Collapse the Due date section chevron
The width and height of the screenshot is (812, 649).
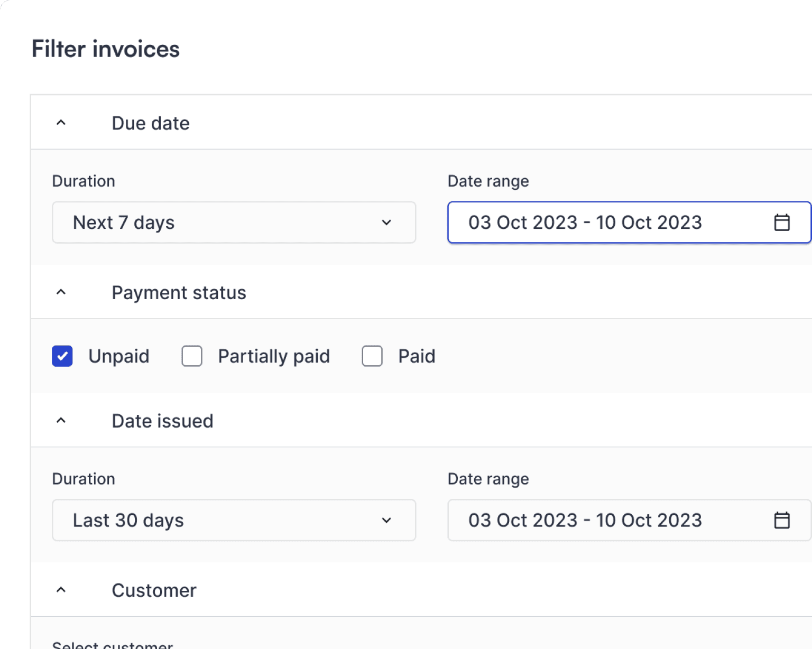click(x=61, y=123)
